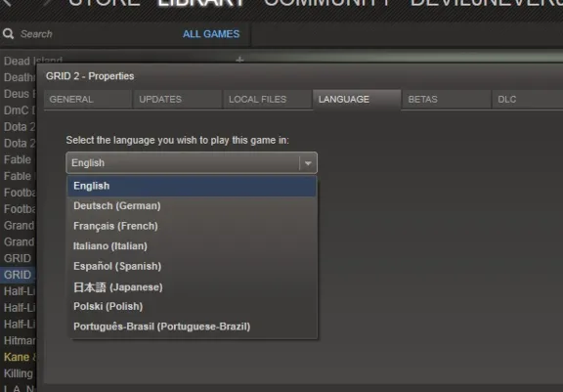
Task: Choose English from the language list
Action: coord(192,186)
